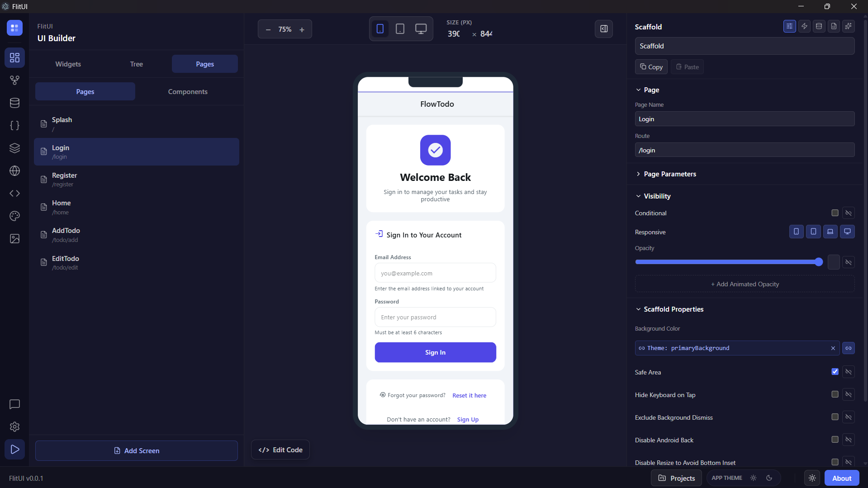Enable Hide Keyboard on Tap checkbox
Viewport: 868px width, 488px height.
pyautogui.click(x=835, y=394)
